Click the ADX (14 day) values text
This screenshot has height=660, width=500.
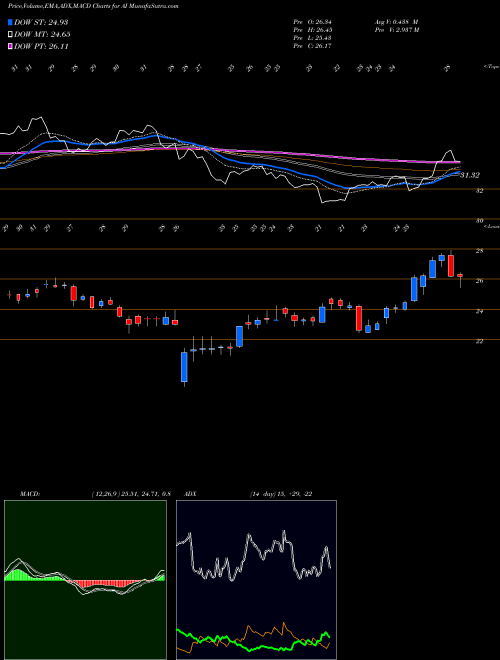[281, 494]
